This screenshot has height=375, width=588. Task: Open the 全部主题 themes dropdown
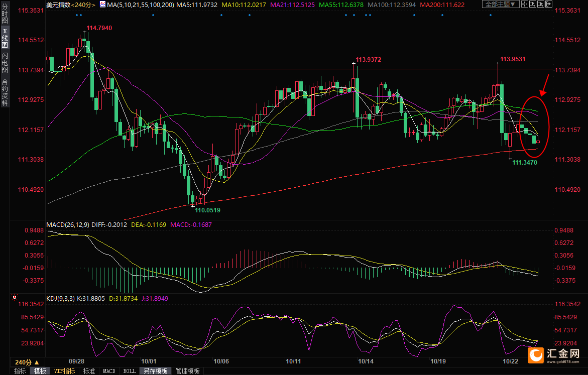click(502, 5)
